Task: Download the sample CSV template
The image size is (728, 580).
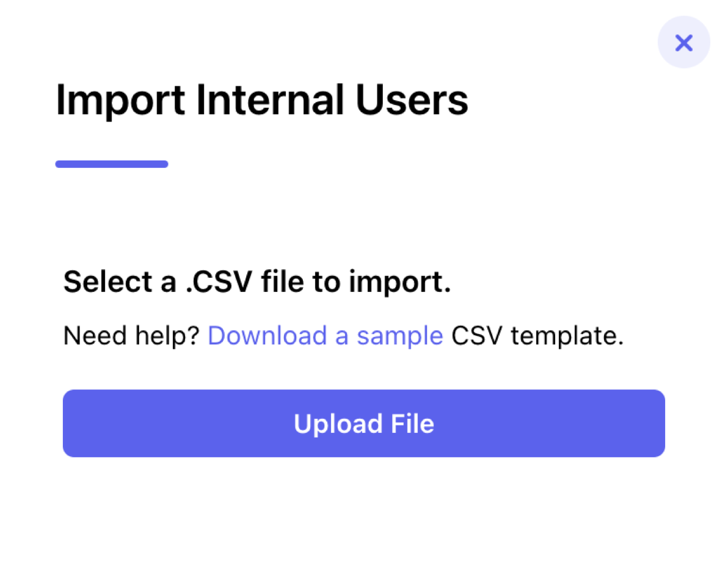Action: tap(325, 335)
